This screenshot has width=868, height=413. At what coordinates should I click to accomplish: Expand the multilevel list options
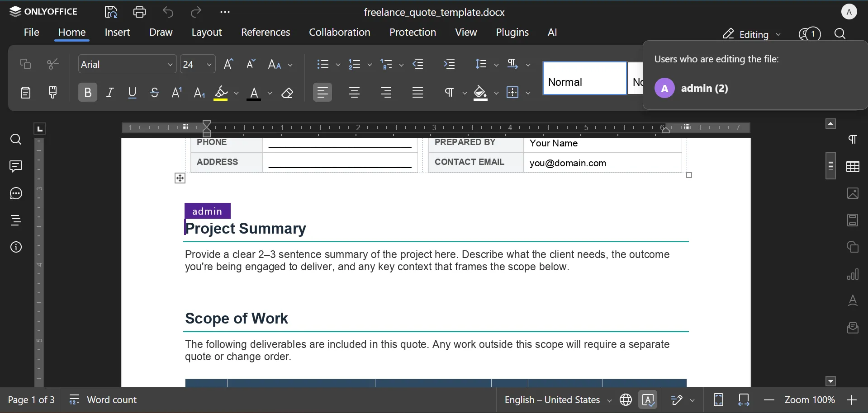pyautogui.click(x=401, y=65)
